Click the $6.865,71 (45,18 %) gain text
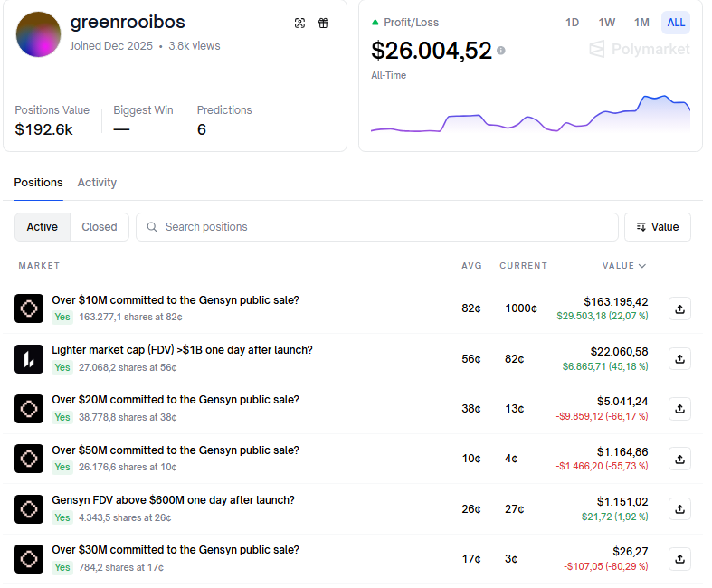Viewport: 712px width, 588px height. coord(605,366)
